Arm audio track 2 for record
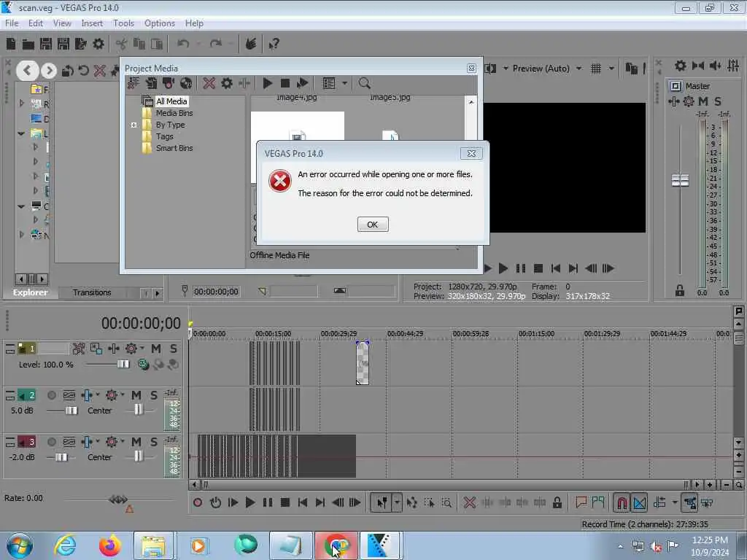Viewport: 747px width, 560px height. point(52,395)
